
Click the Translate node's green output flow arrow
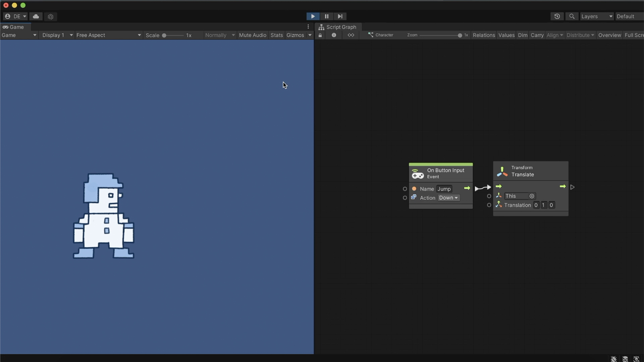click(563, 186)
